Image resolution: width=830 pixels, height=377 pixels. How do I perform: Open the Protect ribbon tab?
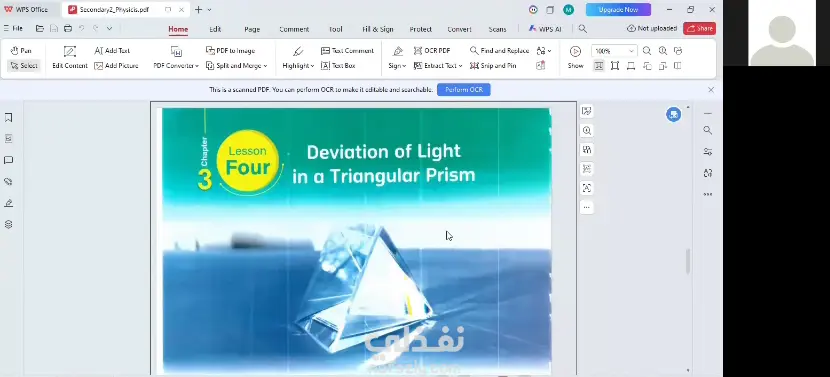(x=420, y=29)
